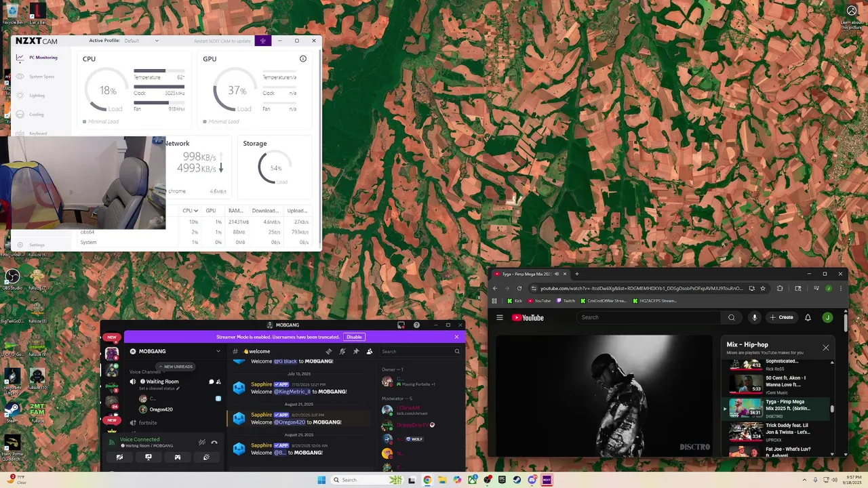The image size is (868, 488).
Task: Open Chrome extensions puzzle icon
Action: [x=780, y=288]
